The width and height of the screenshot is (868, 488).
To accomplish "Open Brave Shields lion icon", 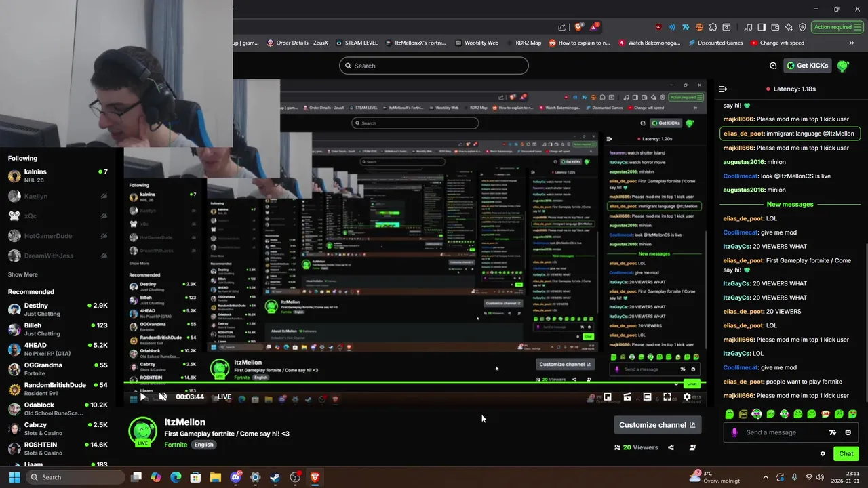I will click(578, 27).
